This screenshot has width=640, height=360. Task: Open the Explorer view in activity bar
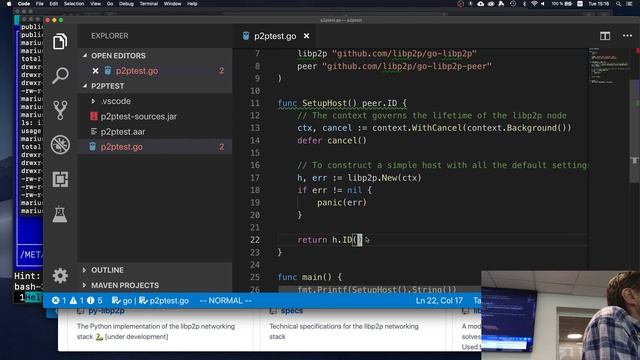60,41
